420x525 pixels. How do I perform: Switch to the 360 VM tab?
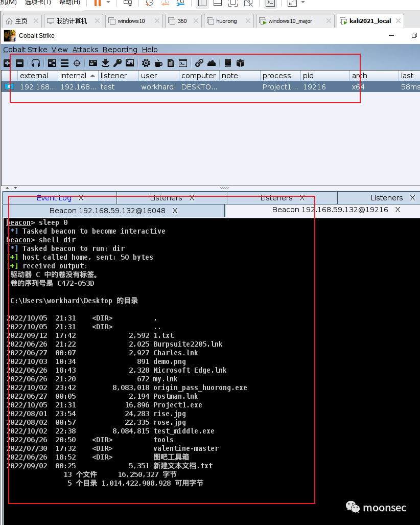(x=182, y=21)
